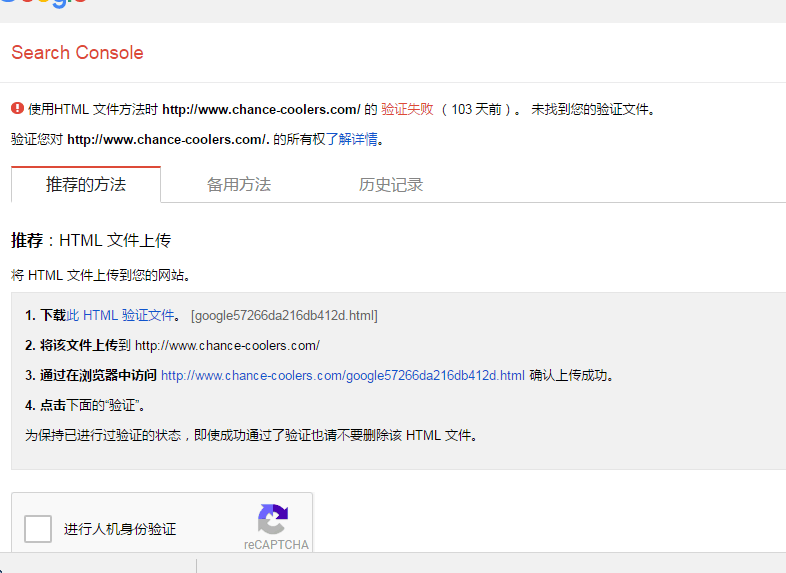Click the bracketed google57266da216db412d.html filename
This screenshot has height=573, width=786.
pyautogui.click(x=284, y=316)
